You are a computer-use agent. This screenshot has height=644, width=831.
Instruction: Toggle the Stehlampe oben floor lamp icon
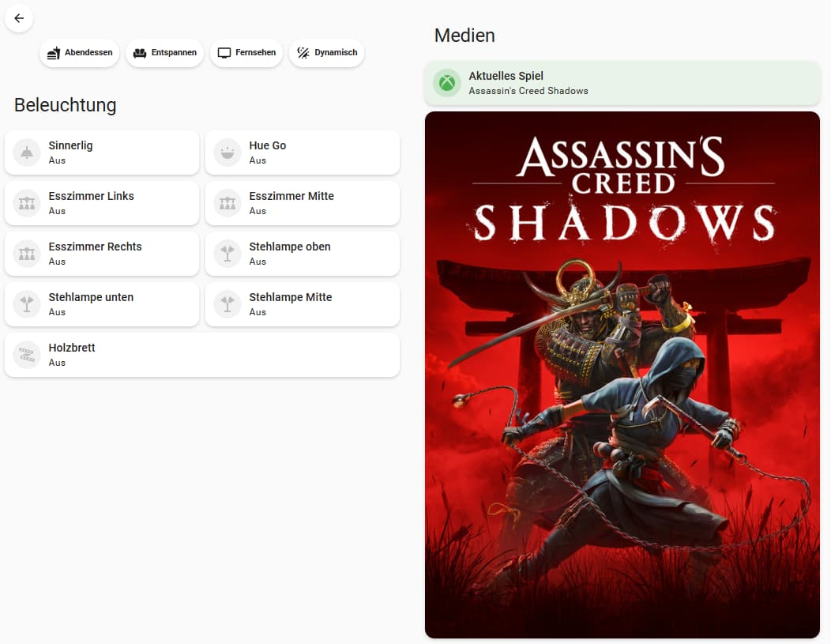227,254
